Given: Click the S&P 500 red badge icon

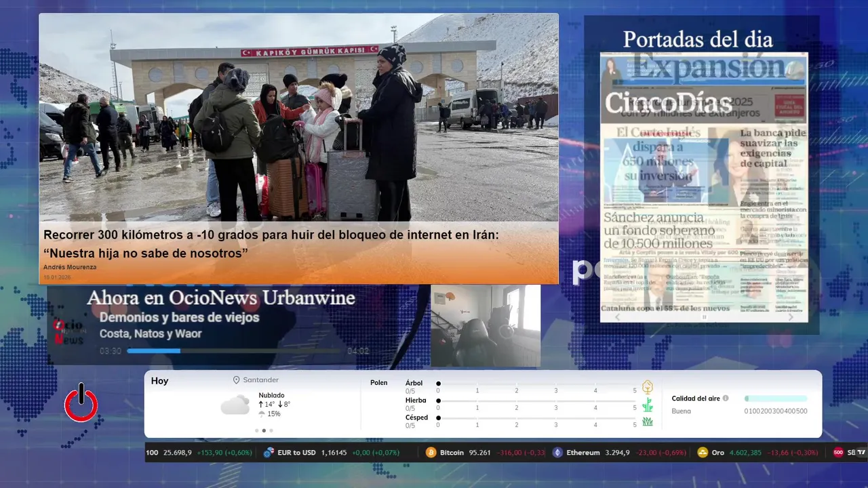Looking at the screenshot, I should point(838,453).
